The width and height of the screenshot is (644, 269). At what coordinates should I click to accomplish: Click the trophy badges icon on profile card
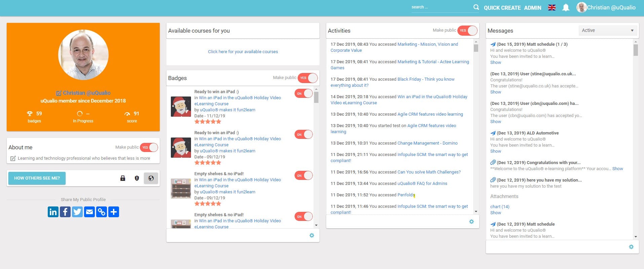tap(30, 114)
